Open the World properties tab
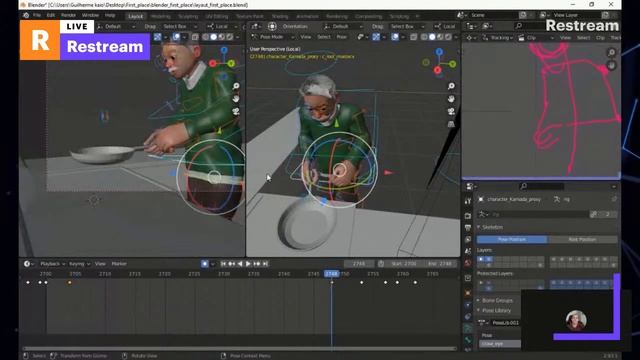The image size is (640, 360). [468, 262]
